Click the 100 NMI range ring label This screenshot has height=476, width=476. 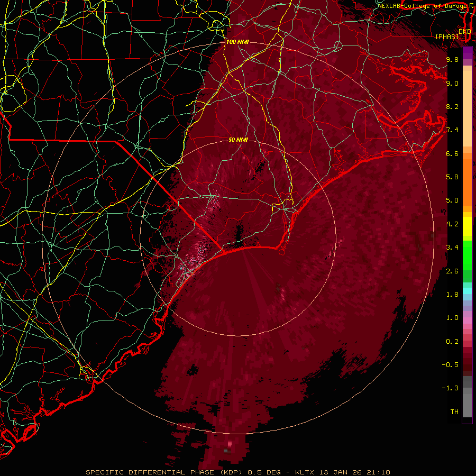[x=237, y=42]
